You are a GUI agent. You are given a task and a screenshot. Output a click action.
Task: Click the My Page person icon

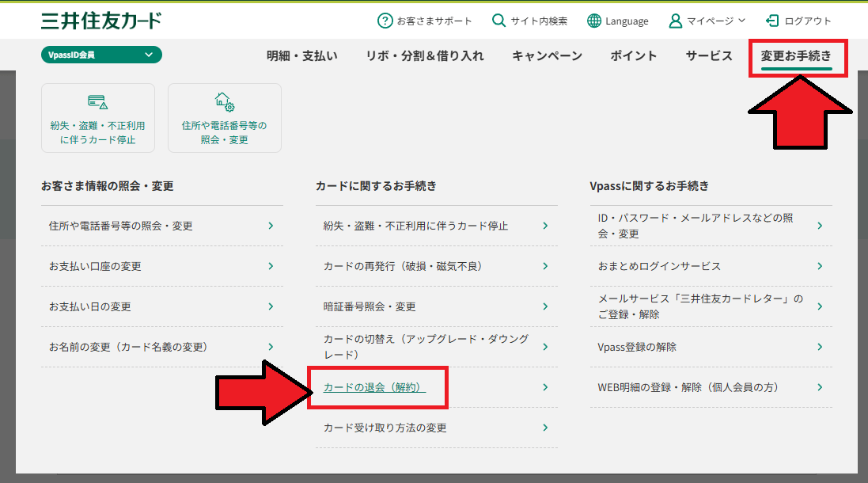[x=675, y=21]
